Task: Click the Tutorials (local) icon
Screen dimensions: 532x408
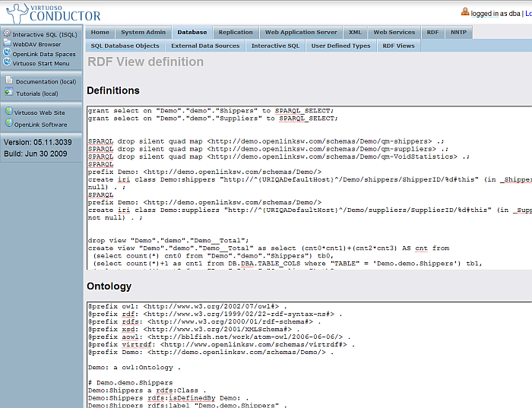Action: (9, 93)
